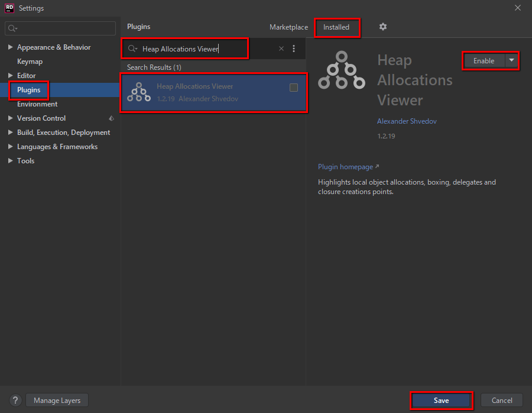Screen dimensions: 532x413
Task: Click the settings search magnifier icon
Action: tap(12, 28)
